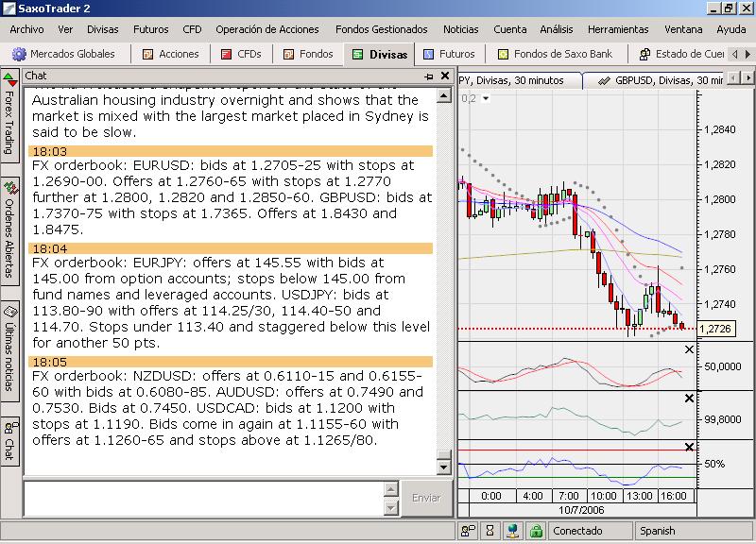756x544 pixels.
Task: Open the Fondos Gestionados menu
Action: pyautogui.click(x=382, y=29)
